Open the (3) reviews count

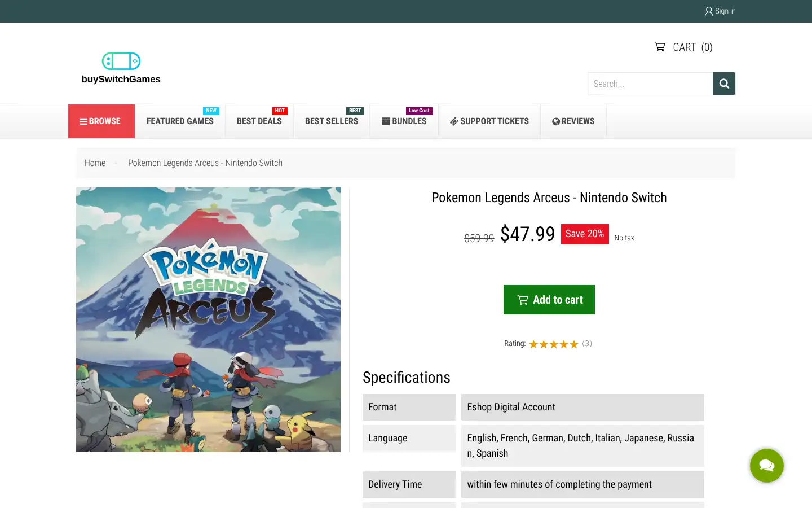tap(587, 343)
